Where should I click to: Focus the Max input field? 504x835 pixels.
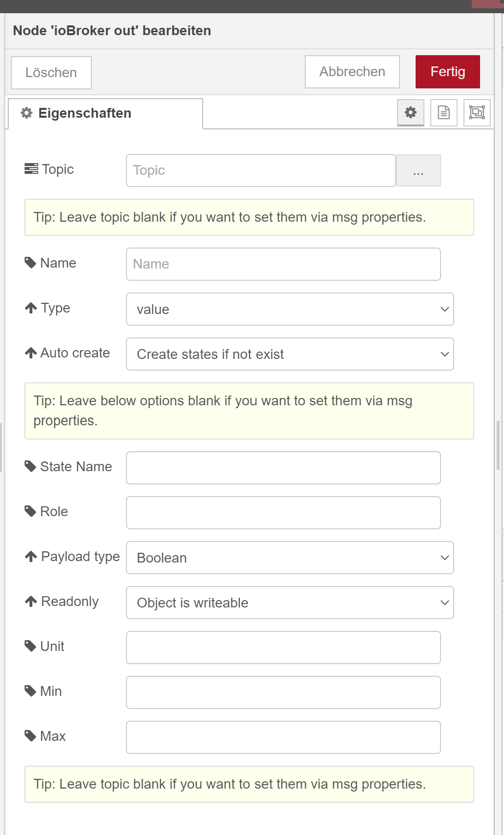pyautogui.click(x=283, y=737)
